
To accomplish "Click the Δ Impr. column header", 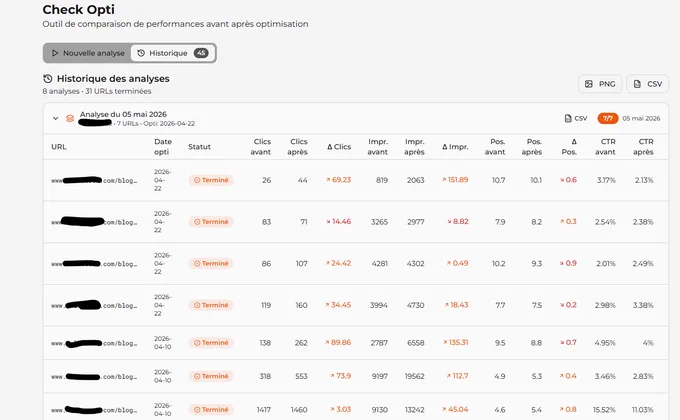I will pos(455,147).
